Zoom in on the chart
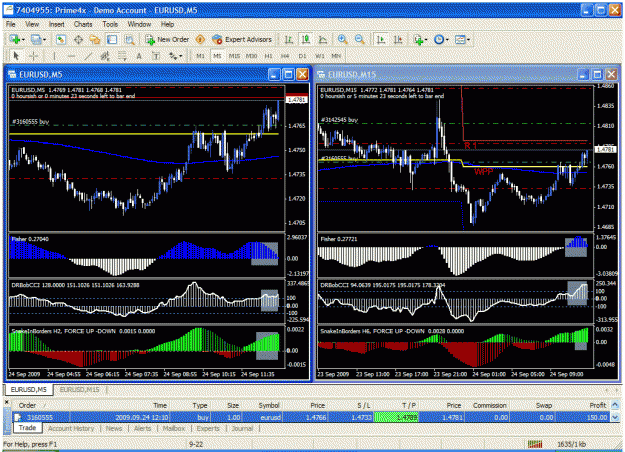The height and width of the screenshot is (452, 625). pos(342,39)
